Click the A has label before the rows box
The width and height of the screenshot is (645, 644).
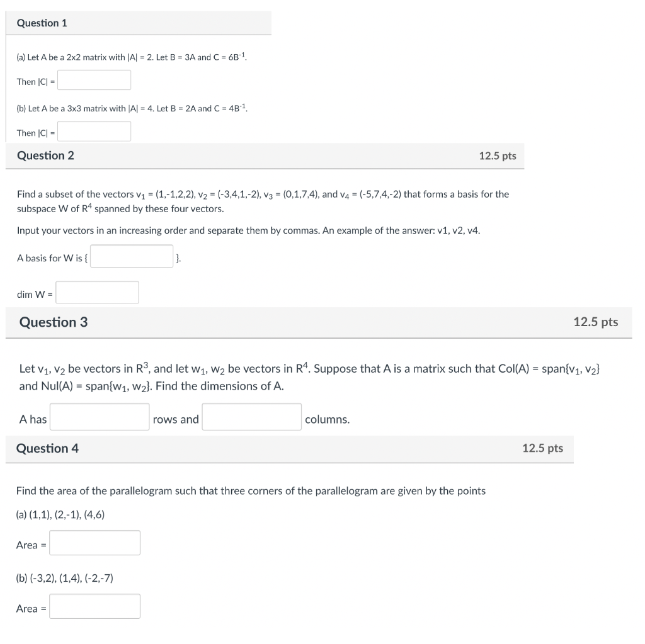click(x=32, y=419)
